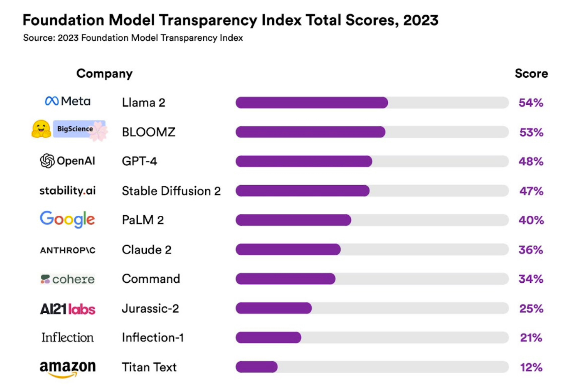Image resolution: width=573 pixels, height=392 pixels.
Task: Click the Claude 2 model label
Action: [x=147, y=250]
